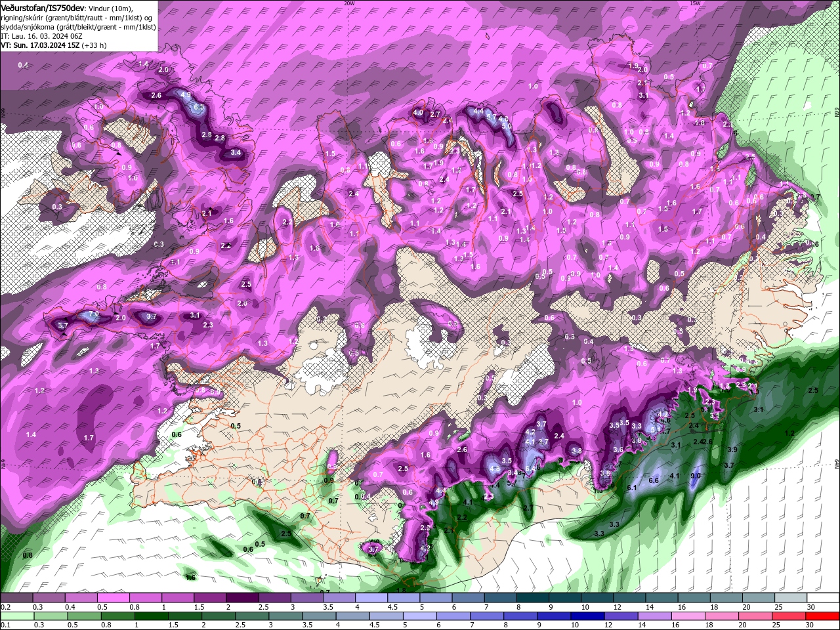Screen dimensions: 840x630
Task: Pick the pale grey swatch above upper 25
Action: coord(791,598)
